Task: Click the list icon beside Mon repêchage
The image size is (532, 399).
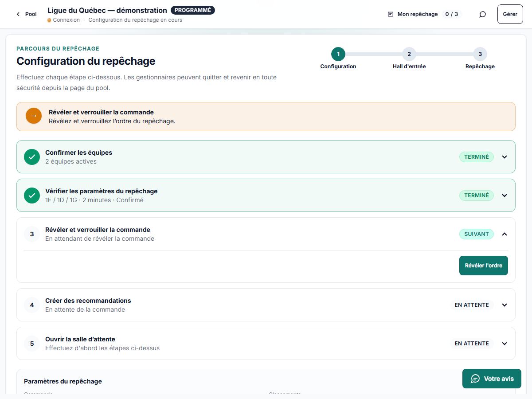Action: click(x=391, y=14)
